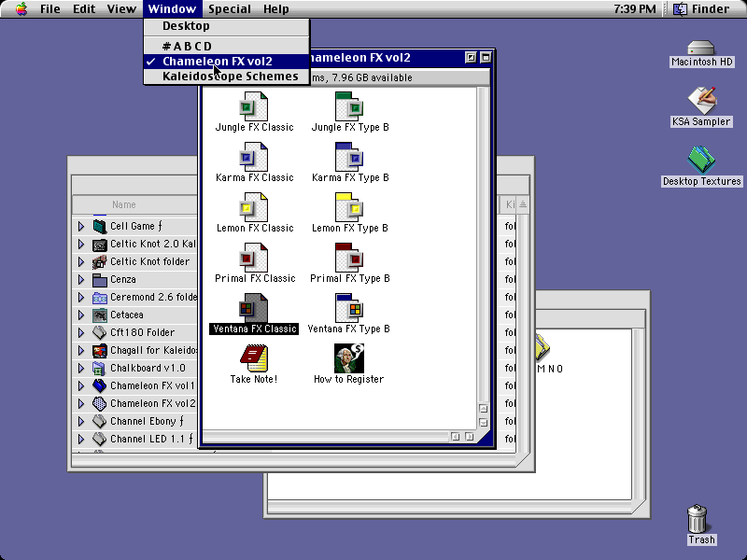
Task: Select the Desktop Textures folder icon
Action: tap(701, 160)
